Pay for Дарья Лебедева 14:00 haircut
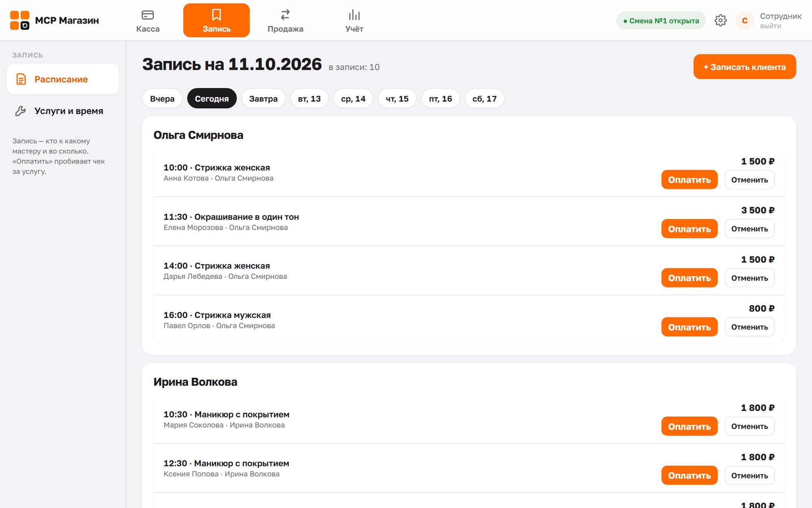This screenshot has height=508, width=812. 689,278
